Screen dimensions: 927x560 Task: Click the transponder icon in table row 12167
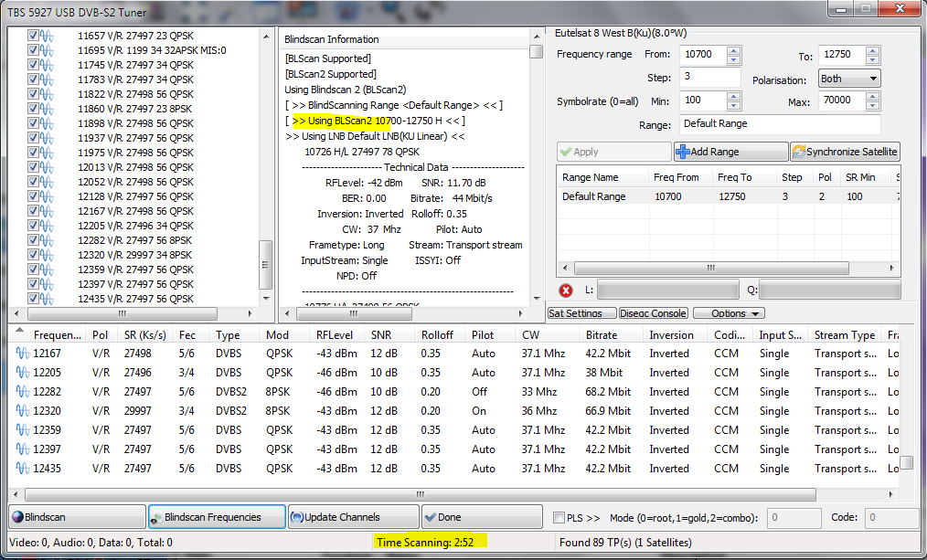click(23, 354)
